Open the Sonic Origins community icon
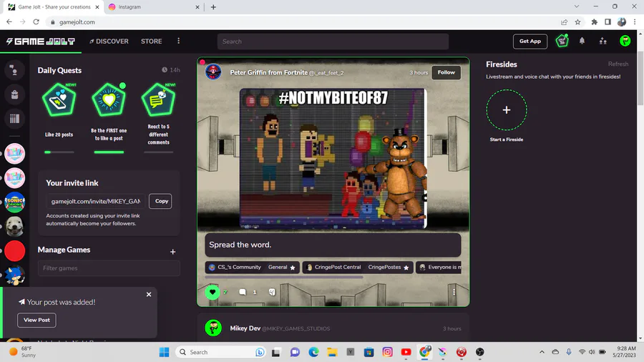This screenshot has width=644, height=362. click(x=15, y=202)
